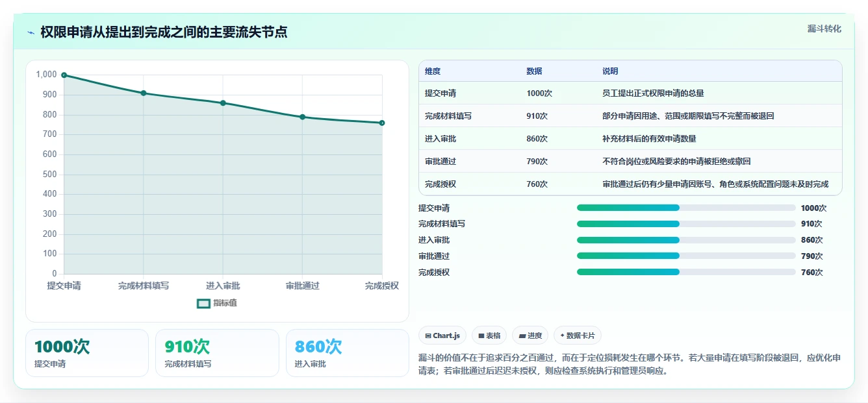This screenshot has width=868, height=403.
Task: Open the 910次 完成材料填写 data card
Action: point(217,353)
